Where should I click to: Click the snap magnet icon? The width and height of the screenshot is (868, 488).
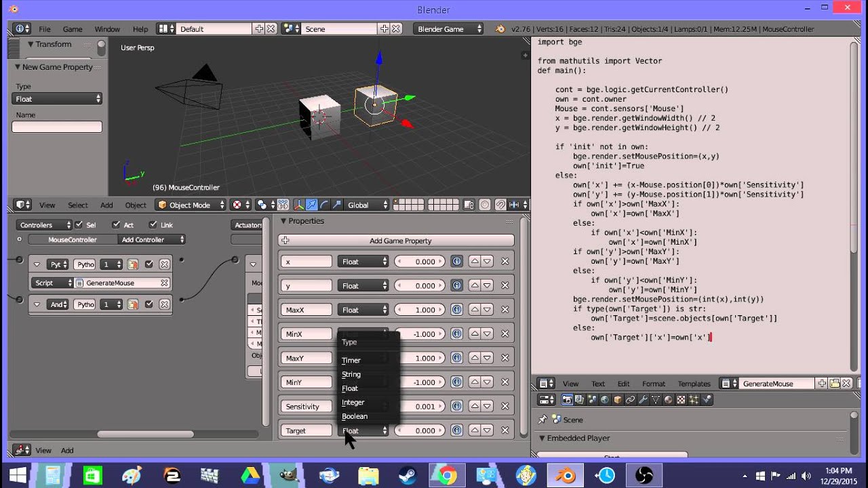click(501, 205)
